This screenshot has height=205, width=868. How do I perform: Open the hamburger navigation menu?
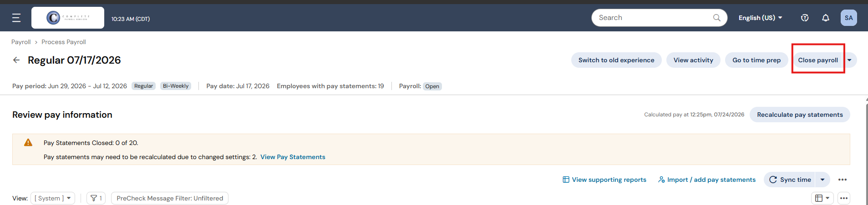16,18
